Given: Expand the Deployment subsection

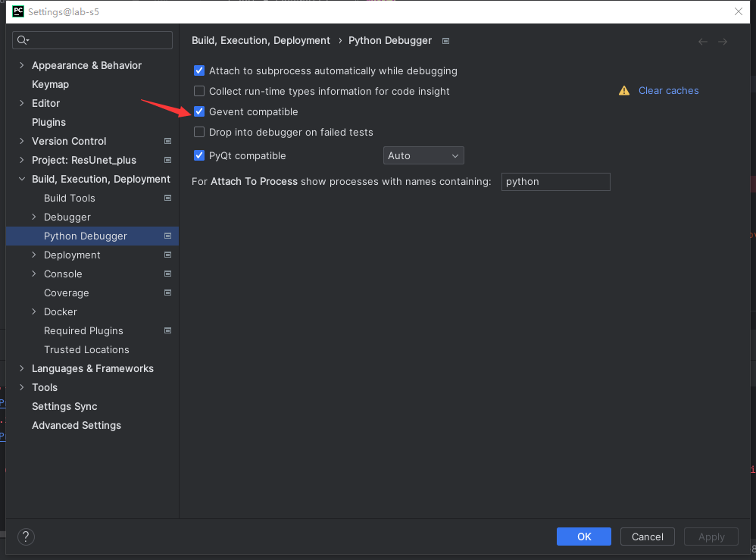Looking at the screenshot, I should coord(34,255).
